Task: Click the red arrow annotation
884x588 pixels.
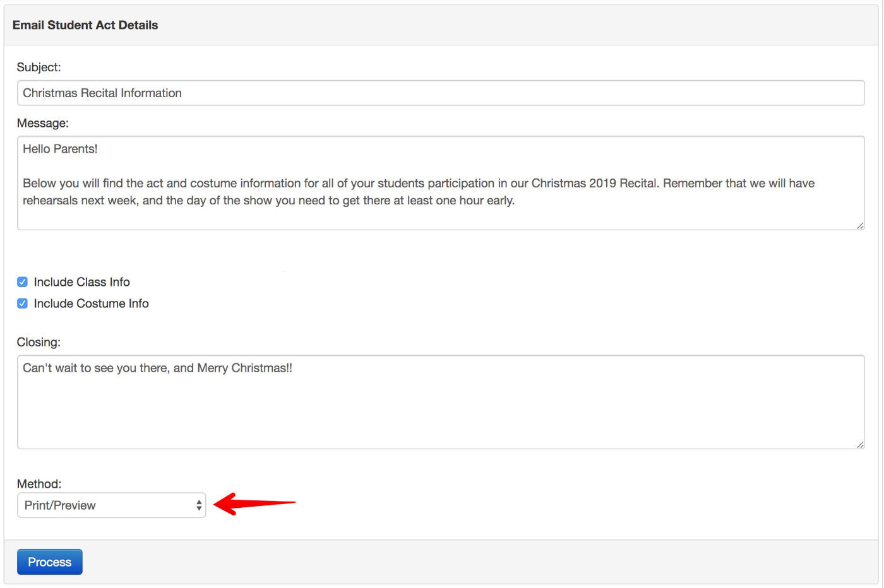Action: pos(255,503)
